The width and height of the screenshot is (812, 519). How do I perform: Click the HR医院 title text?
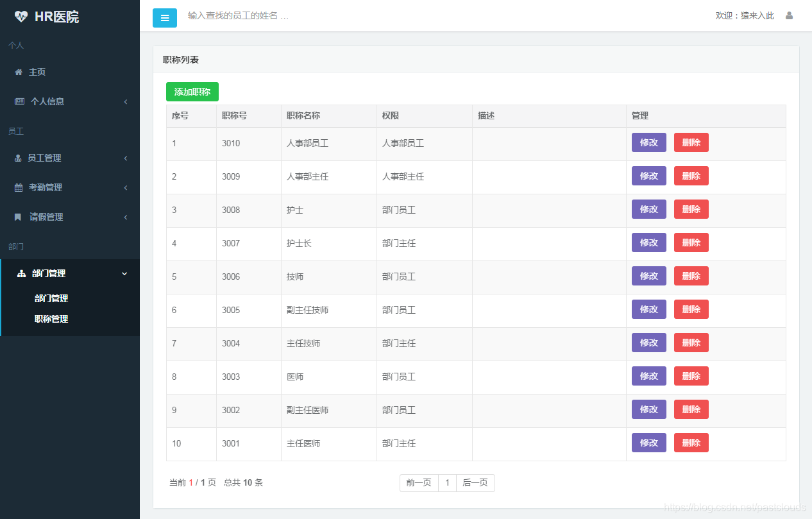coord(56,17)
